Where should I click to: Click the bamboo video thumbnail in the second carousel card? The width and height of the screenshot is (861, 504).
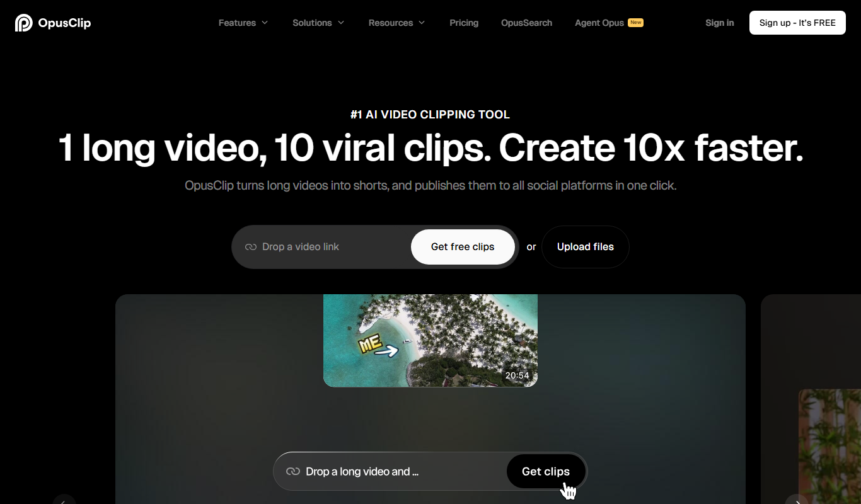pyautogui.click(x=829, y=446)
